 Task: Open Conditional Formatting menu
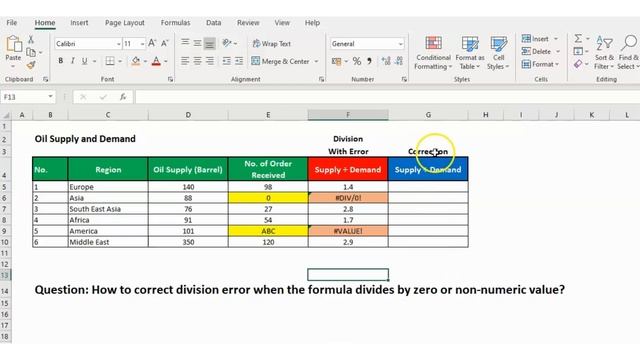(433, 53)
